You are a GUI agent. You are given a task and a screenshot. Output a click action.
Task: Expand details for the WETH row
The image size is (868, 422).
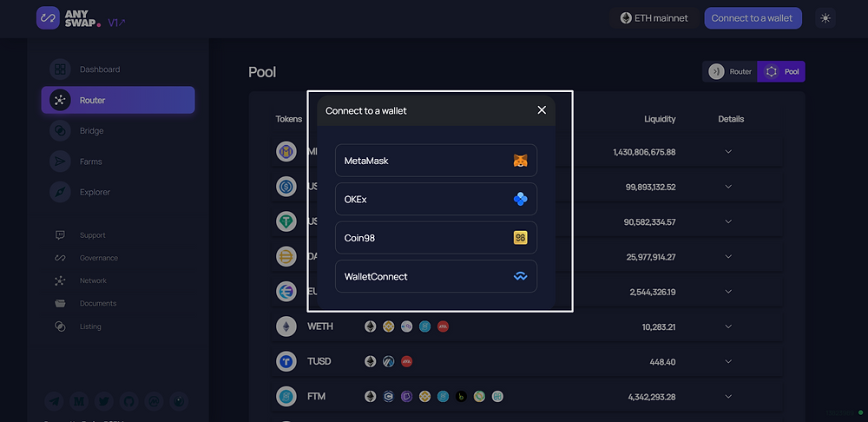click(728, 326)
